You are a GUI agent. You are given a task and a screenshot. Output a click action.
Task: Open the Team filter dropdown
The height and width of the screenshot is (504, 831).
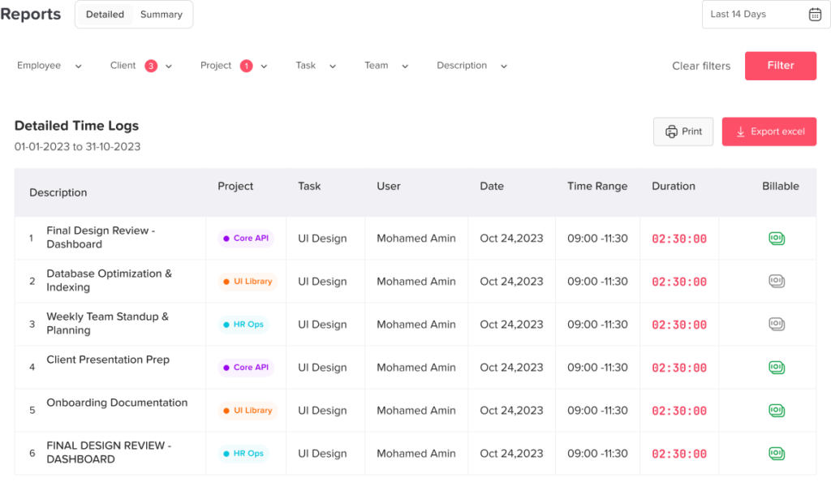click(386, 66)
